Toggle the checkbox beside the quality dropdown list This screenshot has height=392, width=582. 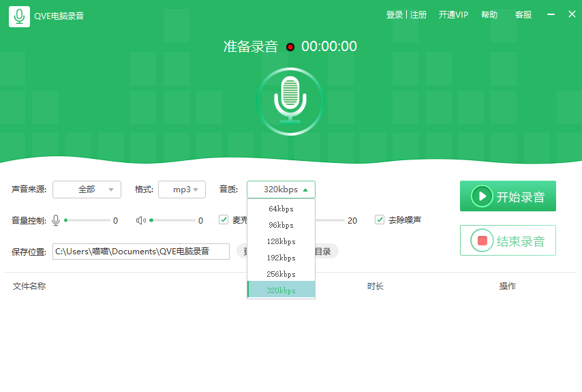click(x=224, y=220)
